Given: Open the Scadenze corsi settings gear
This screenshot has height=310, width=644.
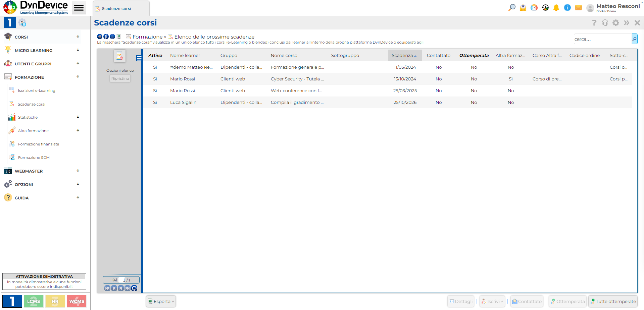Looking at the screenshot, I should click(x=616, y=23).
